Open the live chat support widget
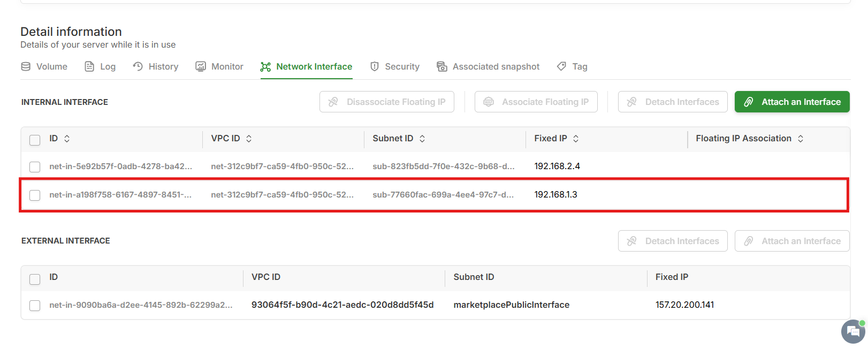868x349 pixels. point(853,331)
